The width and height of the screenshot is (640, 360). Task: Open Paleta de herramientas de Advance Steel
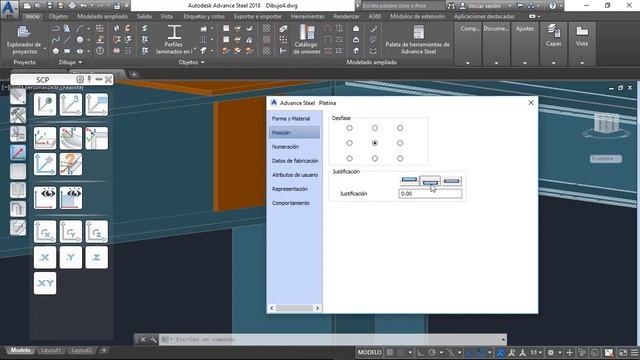point(418,40)
